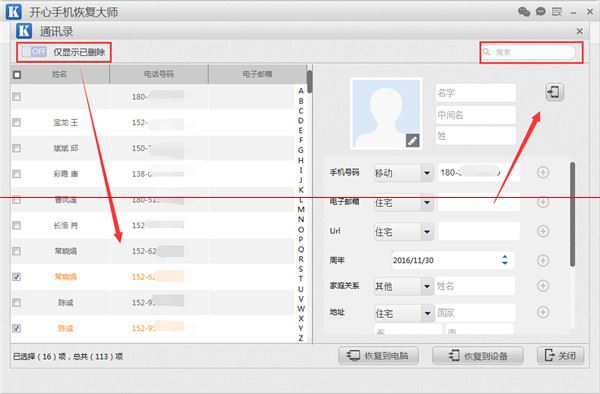Add another family relation with plus icon
Screen dimensions: 600x394
[x=543, y=286]
